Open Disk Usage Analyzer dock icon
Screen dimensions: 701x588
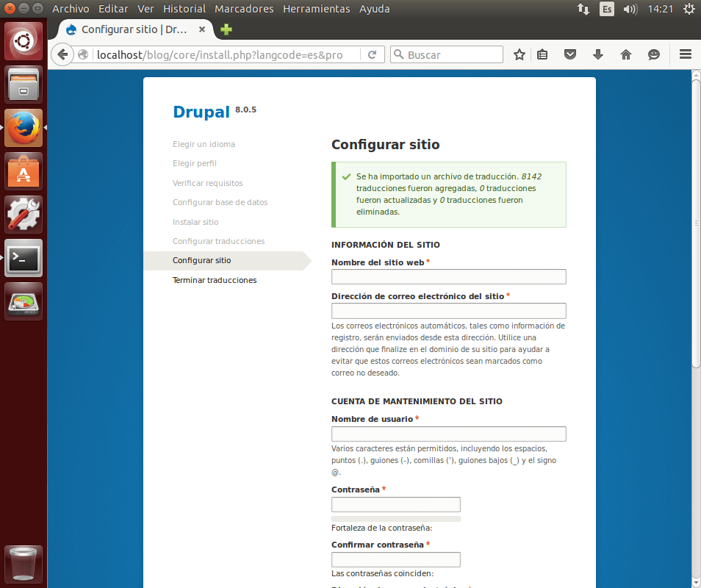click(24, 301)
